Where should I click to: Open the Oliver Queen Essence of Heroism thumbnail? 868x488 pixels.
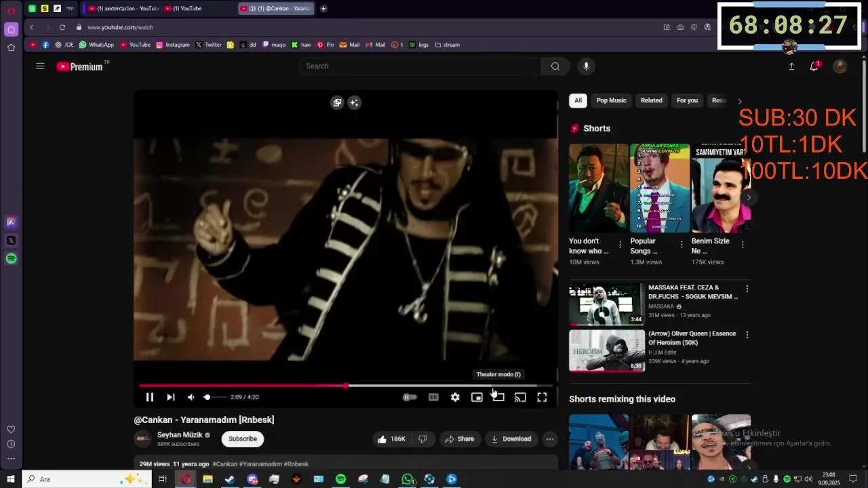pos(607,350)
